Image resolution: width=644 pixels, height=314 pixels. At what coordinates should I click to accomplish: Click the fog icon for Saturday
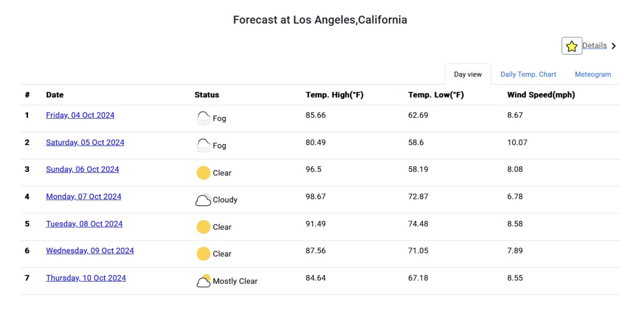click(x=203, y=145)
